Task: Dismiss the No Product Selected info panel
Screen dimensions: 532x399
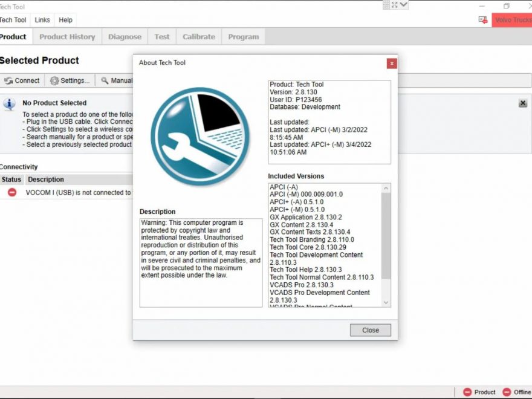Action: [x=523, y=103]
